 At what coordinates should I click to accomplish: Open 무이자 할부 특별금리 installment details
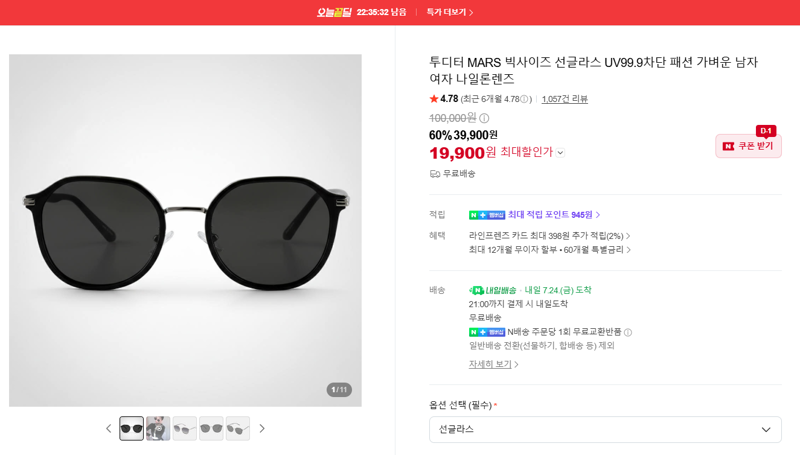549,249
